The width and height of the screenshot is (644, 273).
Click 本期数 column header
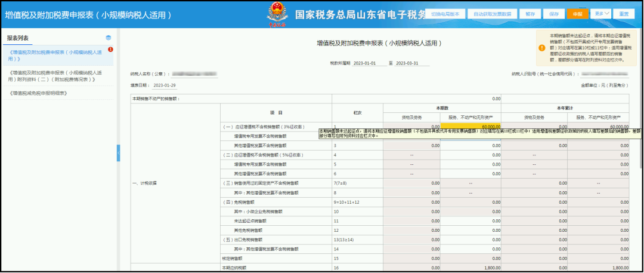[x=442, y=108]
